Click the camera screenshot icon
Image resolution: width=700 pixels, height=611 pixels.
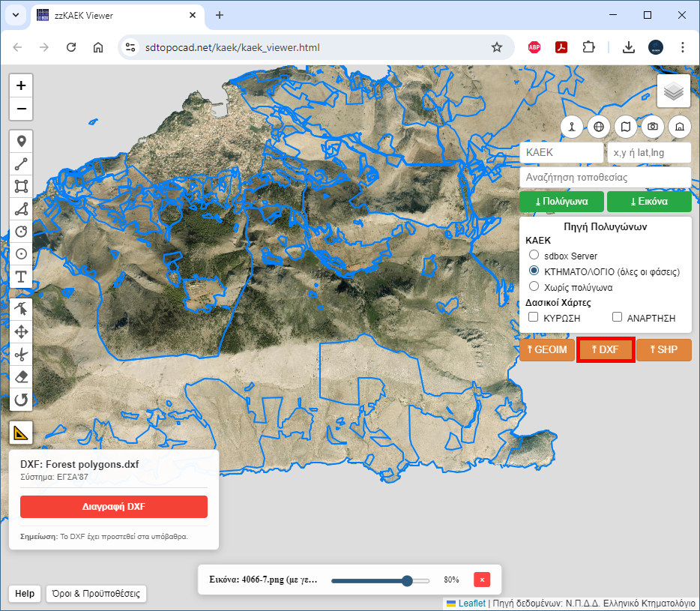(x=653, y=126)
